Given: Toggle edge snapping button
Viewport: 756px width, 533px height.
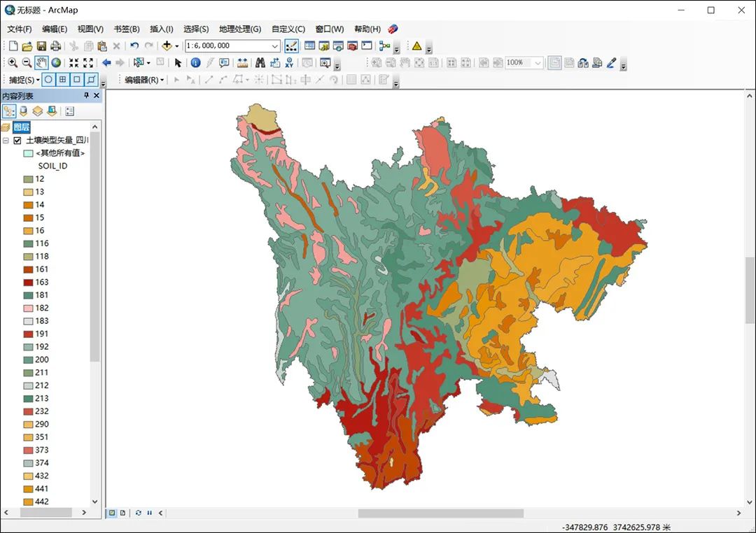Looking at the screenshot, I should 90,80.
